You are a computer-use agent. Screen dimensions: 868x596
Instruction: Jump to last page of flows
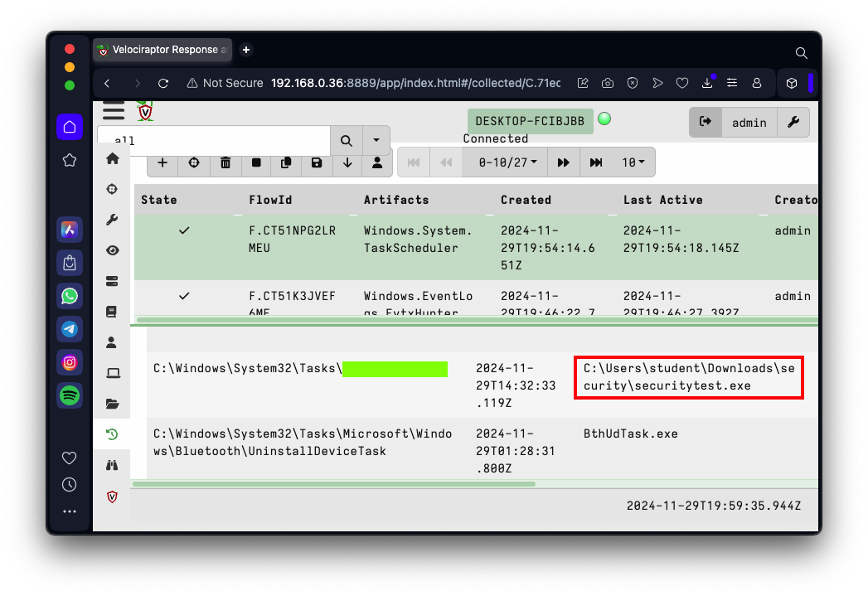coord(596,162)
